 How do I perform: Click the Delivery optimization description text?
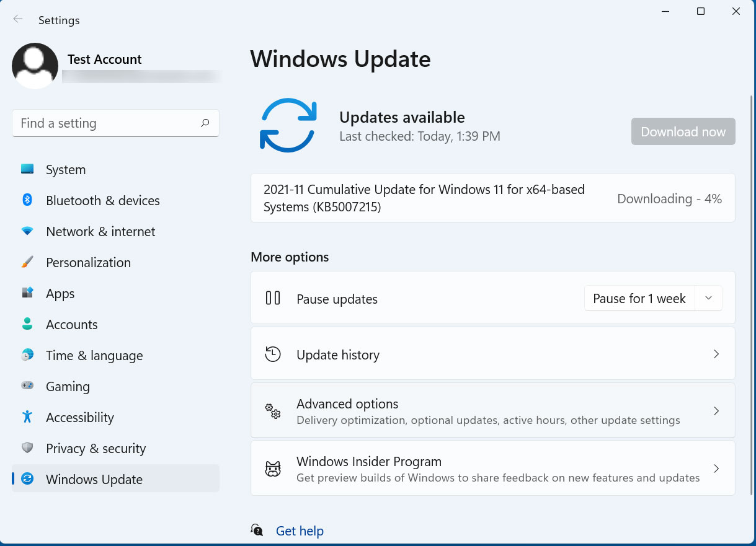488,420
